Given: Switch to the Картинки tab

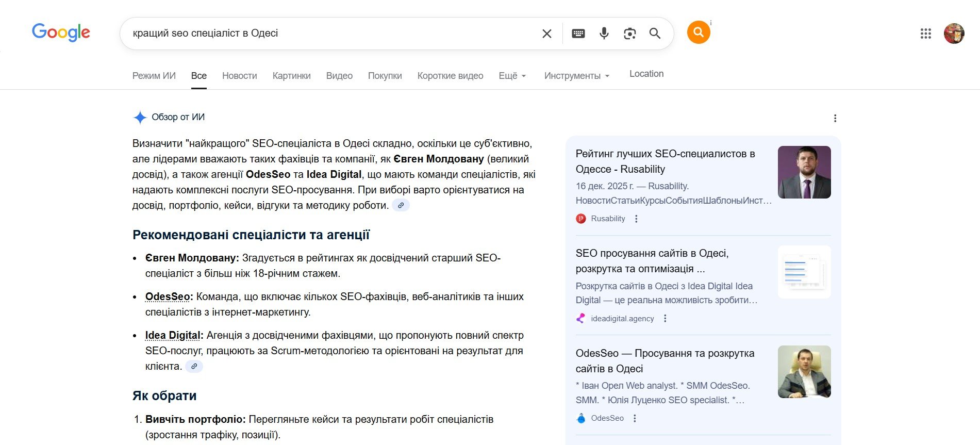Looking at the screenshot, I should pyautogui.click(x=291, y=76).
